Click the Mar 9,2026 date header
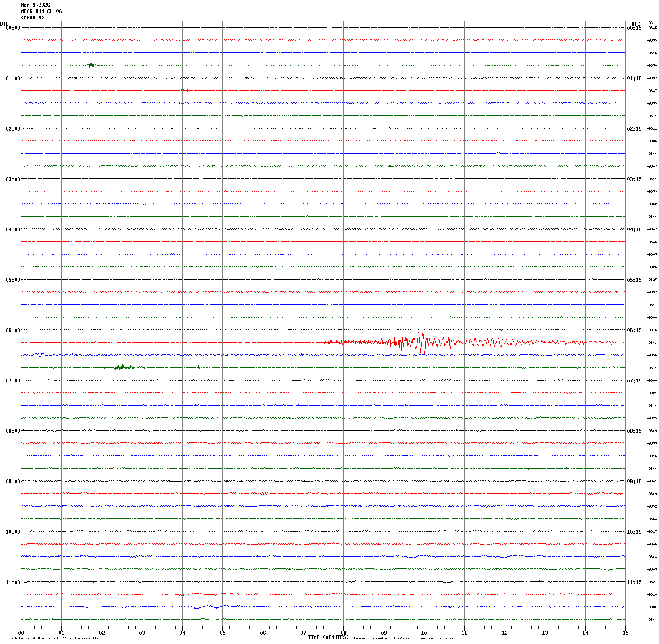This screenshot has height=644, width=659. pos(35,5)
